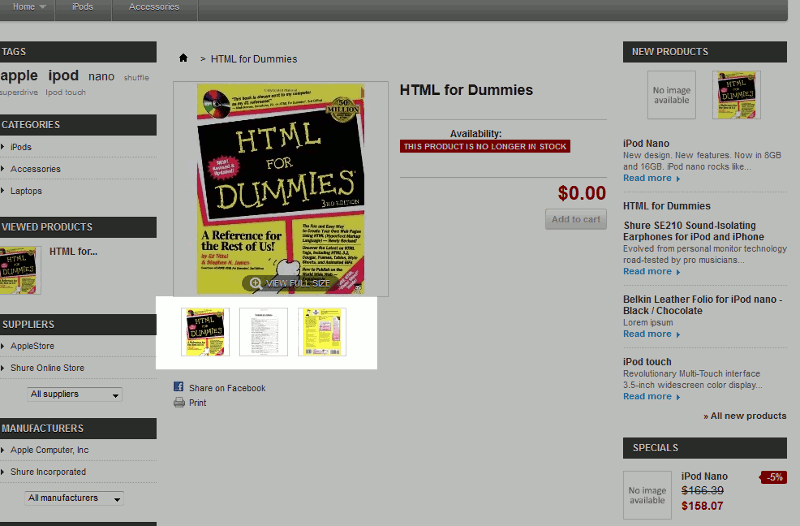This screenshot has width=800, height=526.
Task: Click the magnifier in View Full Size
Action: coord(256,283)
